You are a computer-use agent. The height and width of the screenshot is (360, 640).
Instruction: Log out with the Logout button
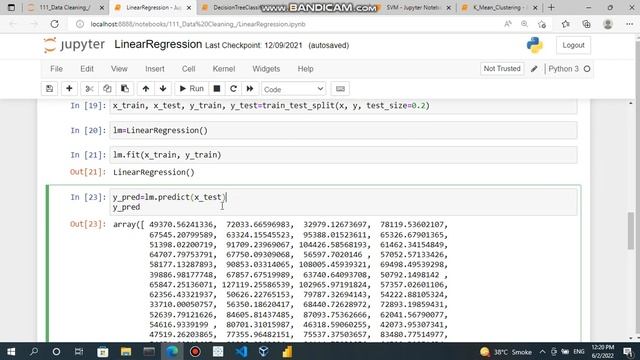[573, 45]
